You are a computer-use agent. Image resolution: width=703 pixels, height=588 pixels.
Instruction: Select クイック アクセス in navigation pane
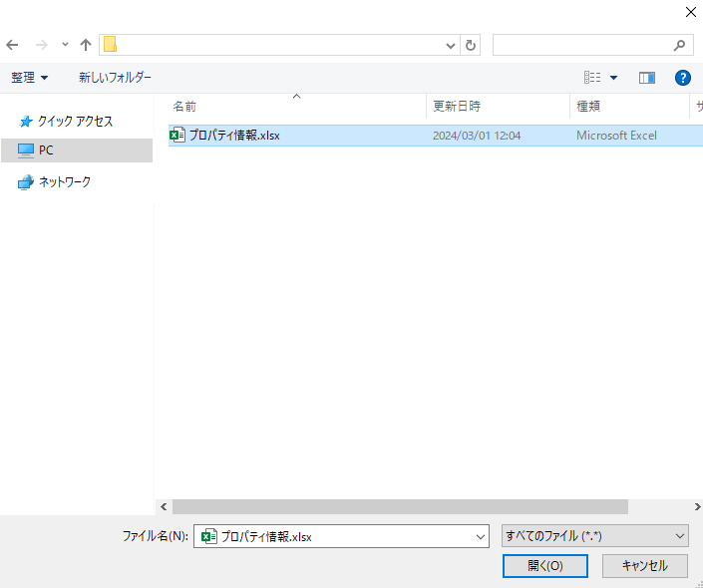(75, 122)
